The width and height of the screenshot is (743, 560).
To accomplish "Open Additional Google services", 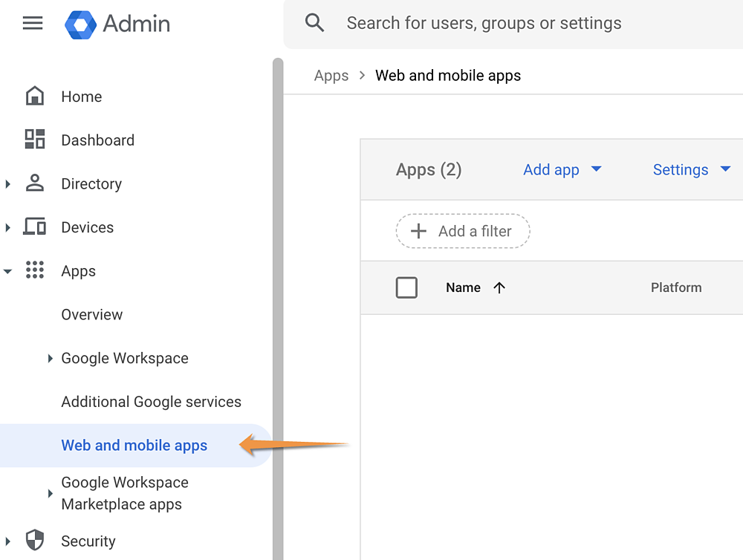I will (x=151, y=402).
